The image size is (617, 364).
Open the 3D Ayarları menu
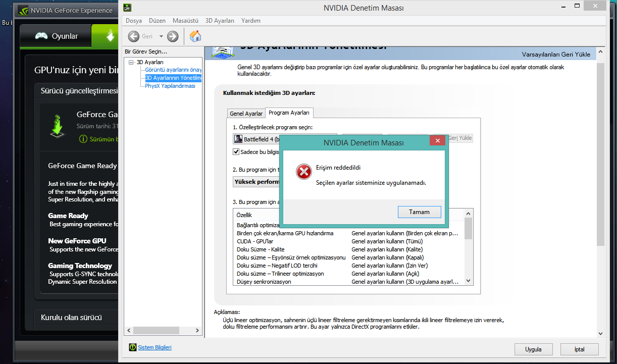coord(220,21)
